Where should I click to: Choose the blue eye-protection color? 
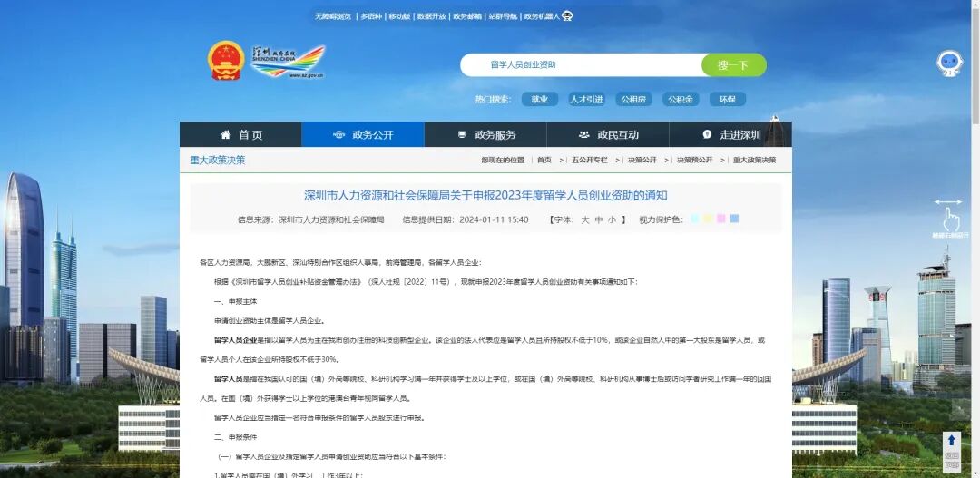point(734,219)
